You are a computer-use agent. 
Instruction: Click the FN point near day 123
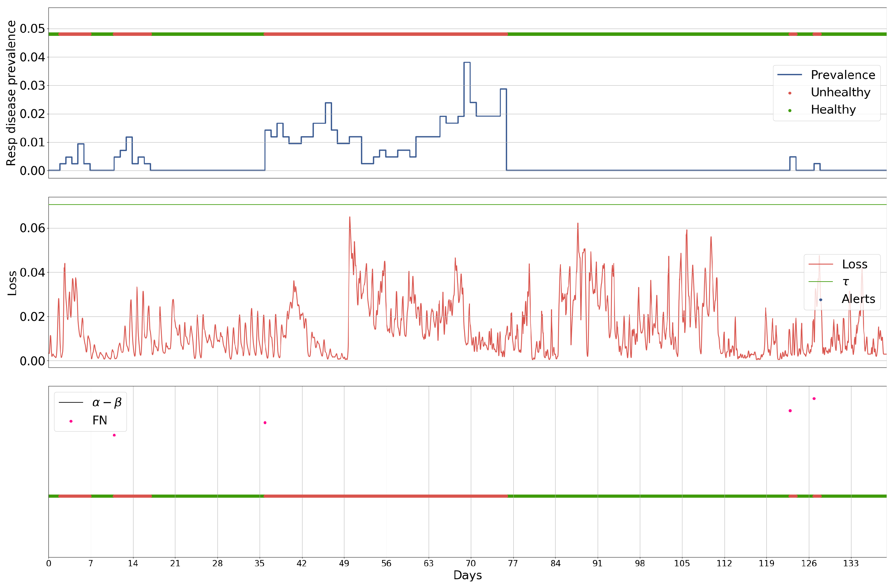pos(790,411)
